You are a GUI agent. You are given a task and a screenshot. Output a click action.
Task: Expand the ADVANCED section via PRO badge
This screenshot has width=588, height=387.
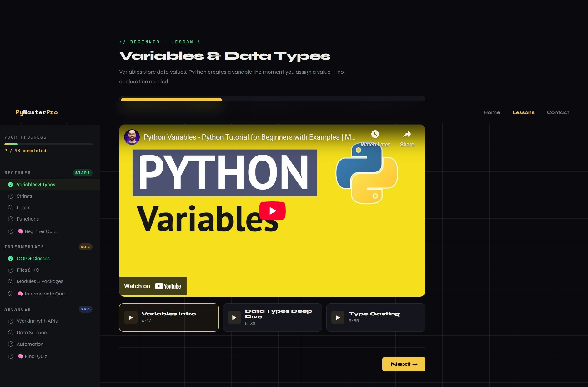pyautogui.click(x=86, y=309)
